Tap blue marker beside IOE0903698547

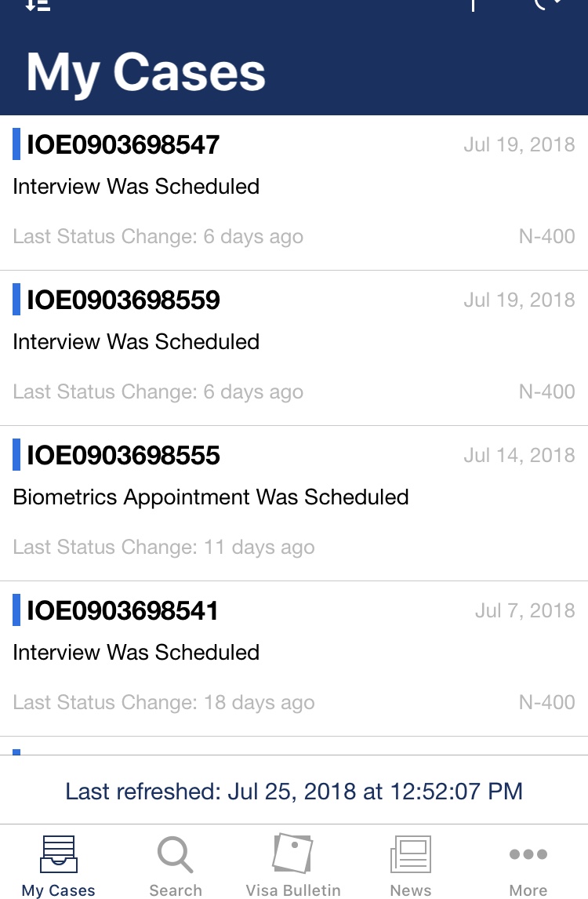(x=16, y=144)
